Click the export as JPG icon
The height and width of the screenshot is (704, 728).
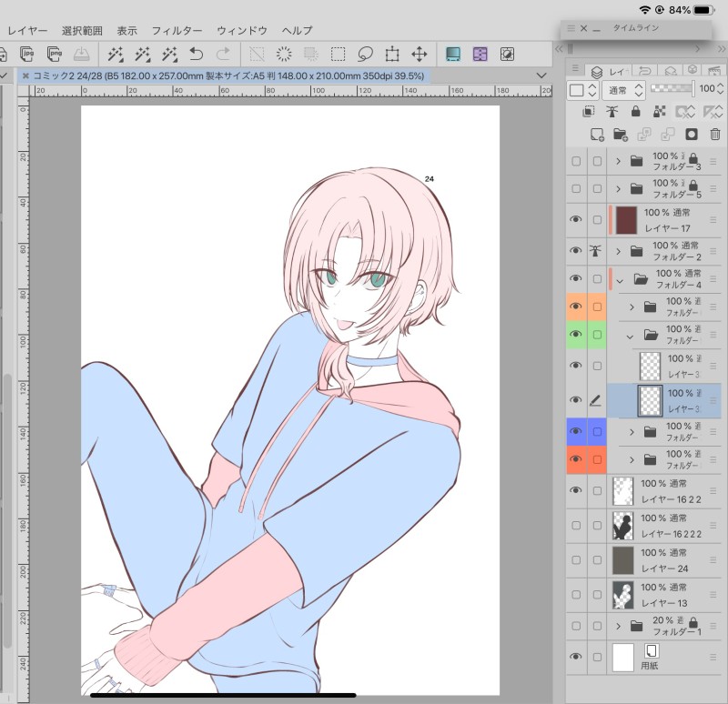coord(27,54)
